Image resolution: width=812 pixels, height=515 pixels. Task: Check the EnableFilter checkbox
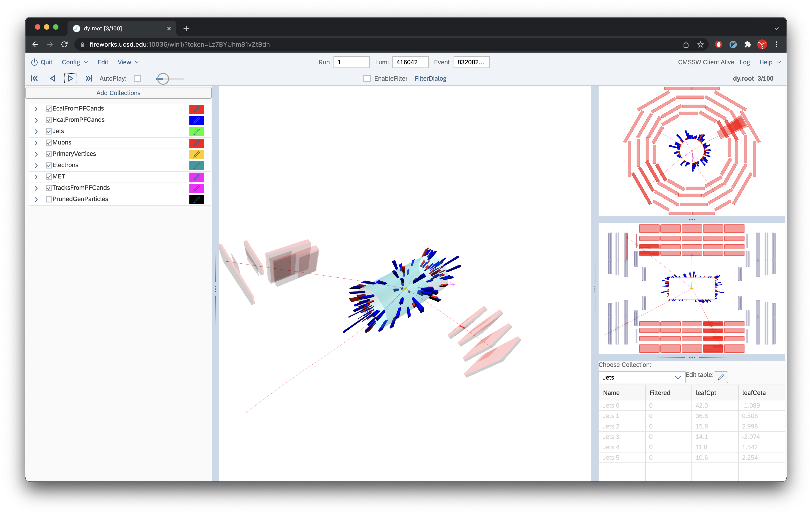click(x=367, y=79)
